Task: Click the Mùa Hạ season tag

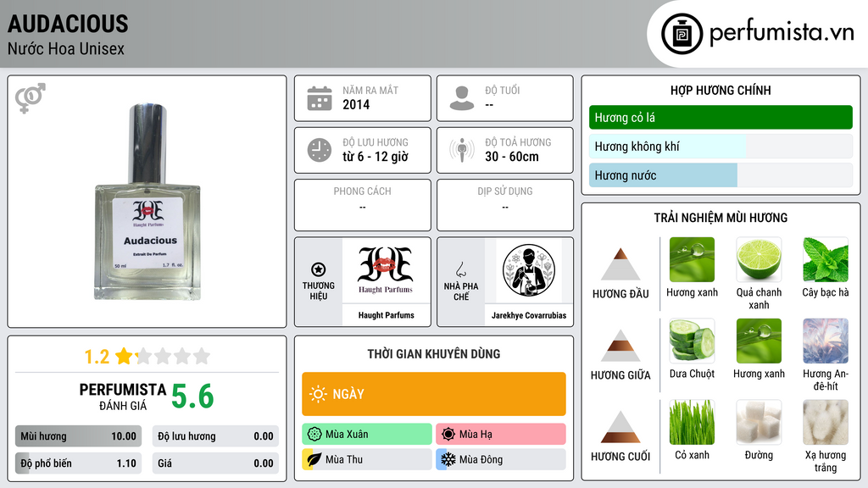Action: pos(501,435)
